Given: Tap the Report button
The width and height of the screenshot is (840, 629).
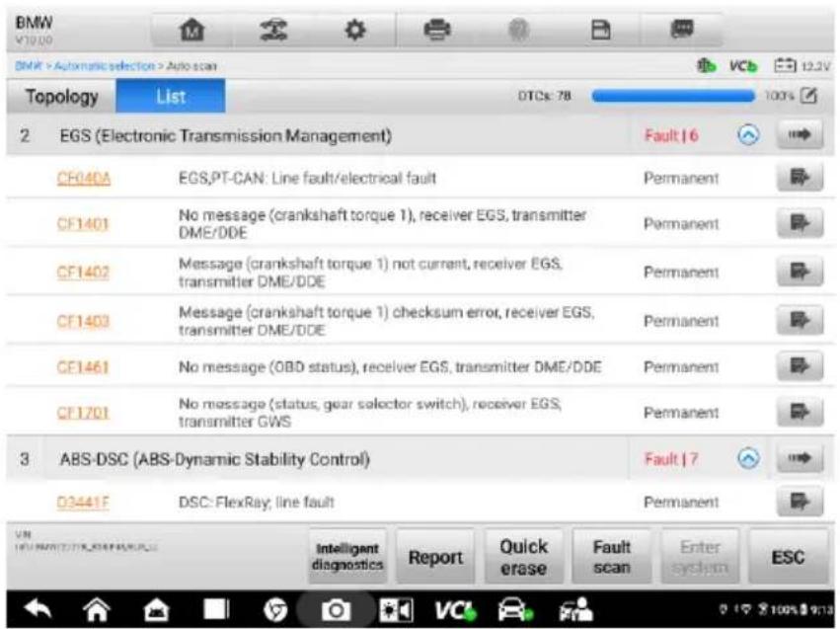Looking at the screenshot, I should [435, 557].
